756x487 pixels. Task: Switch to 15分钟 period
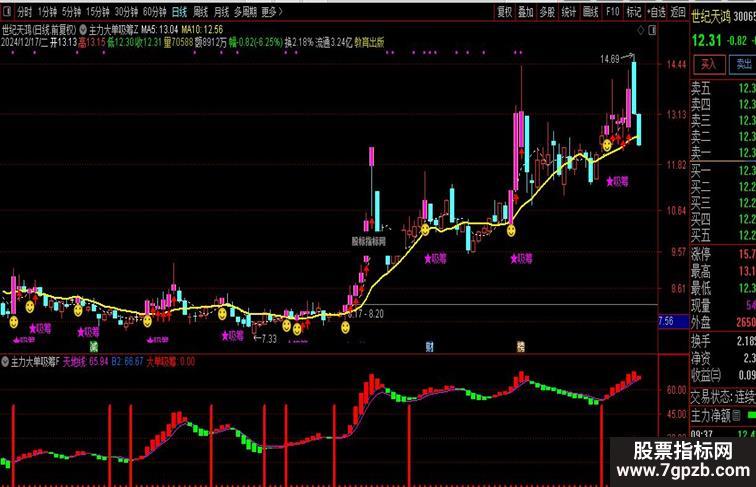click(97, 12)
